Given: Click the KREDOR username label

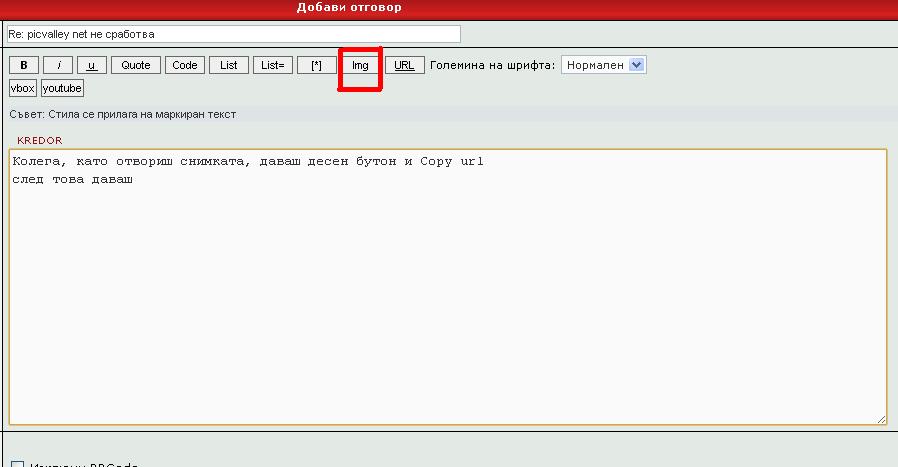Looking at the screenshot, I should (x=39, y=141).
